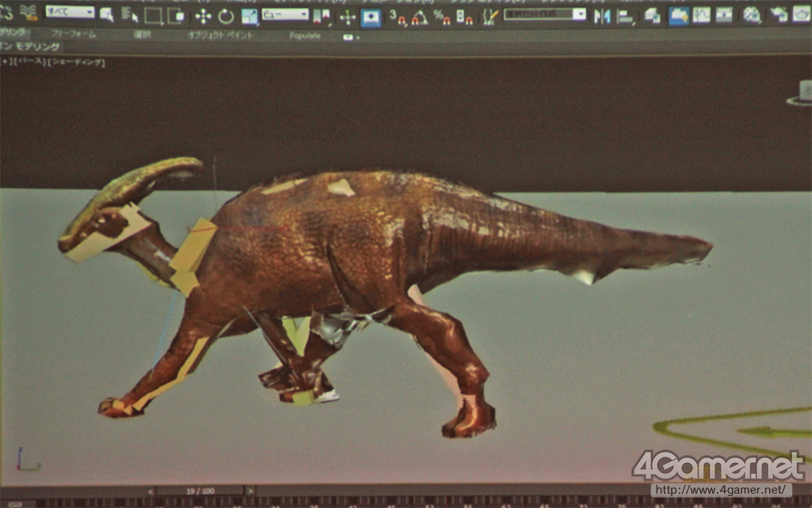Click the Mirror tool icon

[603, 15]
